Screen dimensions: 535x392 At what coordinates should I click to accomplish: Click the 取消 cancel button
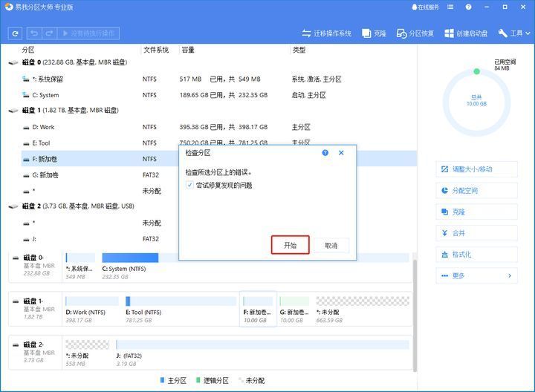click(x=331, y=246)
